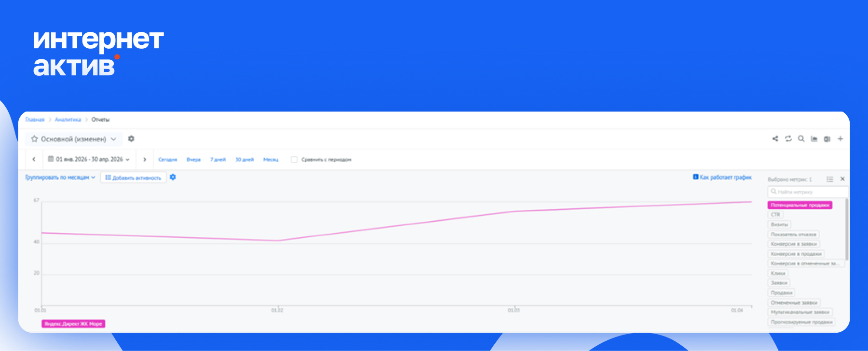Open the magnifier search icon in toolbar
Screen dimensions: 868x351
point(801,139)
